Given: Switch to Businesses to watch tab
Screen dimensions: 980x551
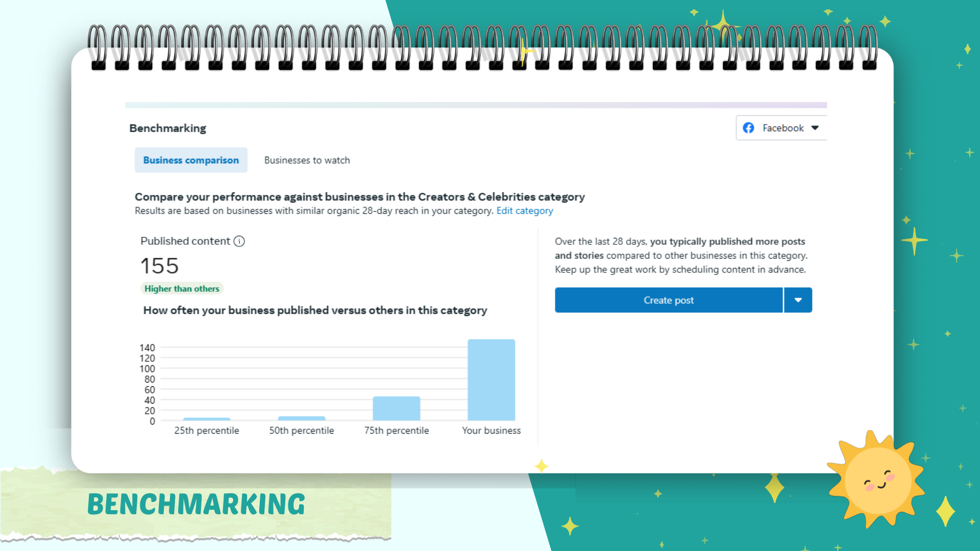Looking at the screenshot, I should click(307, 160).
